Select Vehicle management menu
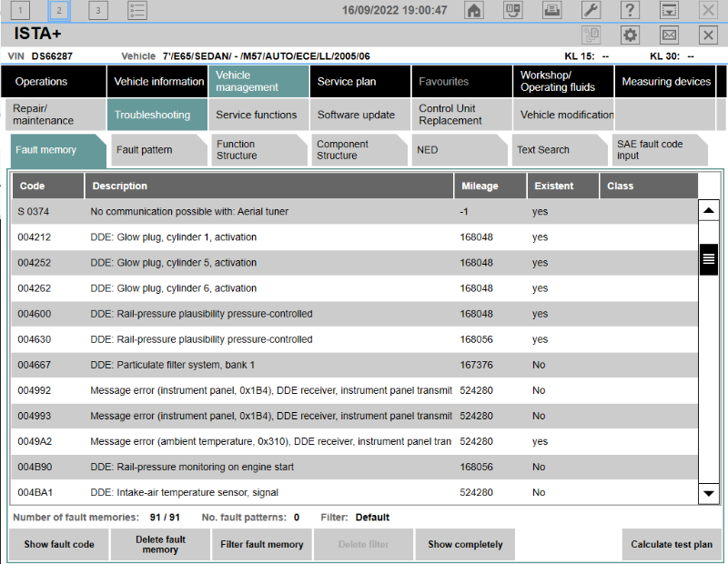This screenshot has height=564, width=728. [258, 81]
